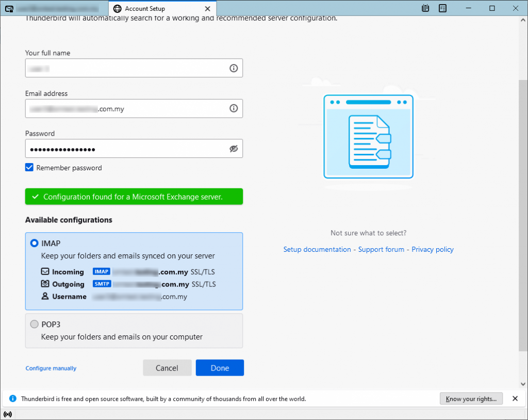The width and height of the screenshot is (528, 420).
Task: Click the Incoming inbox icon
Action: coord(45,271)
